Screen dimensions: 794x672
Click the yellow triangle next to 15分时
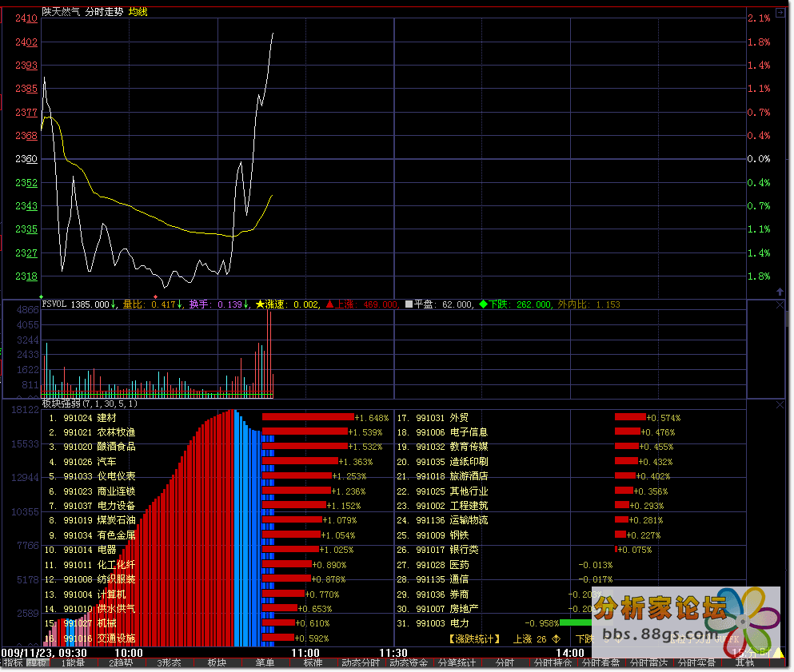778,653
